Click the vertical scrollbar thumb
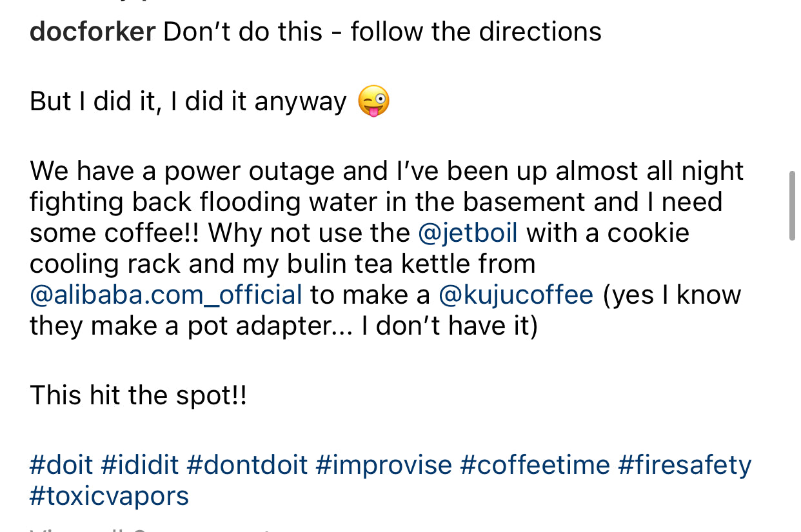801x532 pixels. (x=792, y=206)
